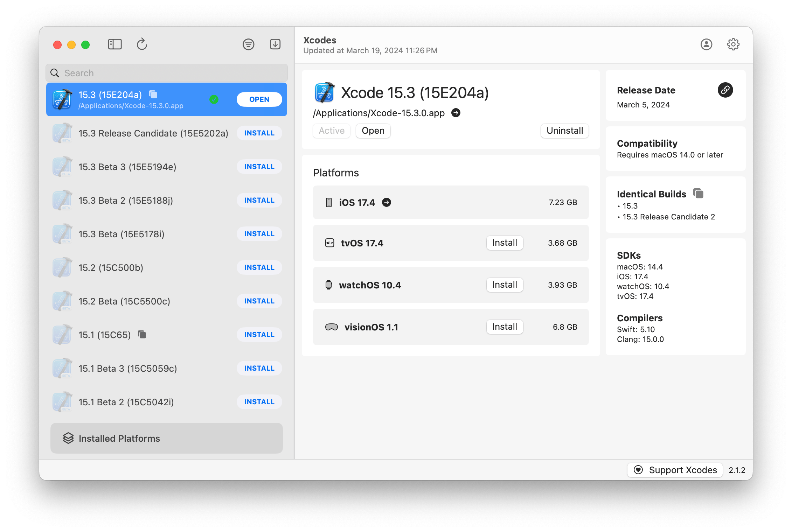Click Support Xcodes link bottom right
792x532 pixels.
[679, 470]
